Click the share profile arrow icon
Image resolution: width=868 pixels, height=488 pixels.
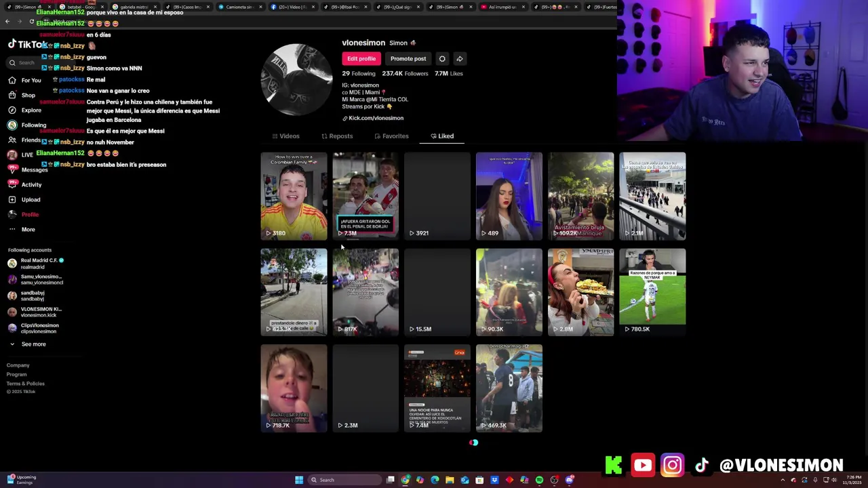[459, 59]
